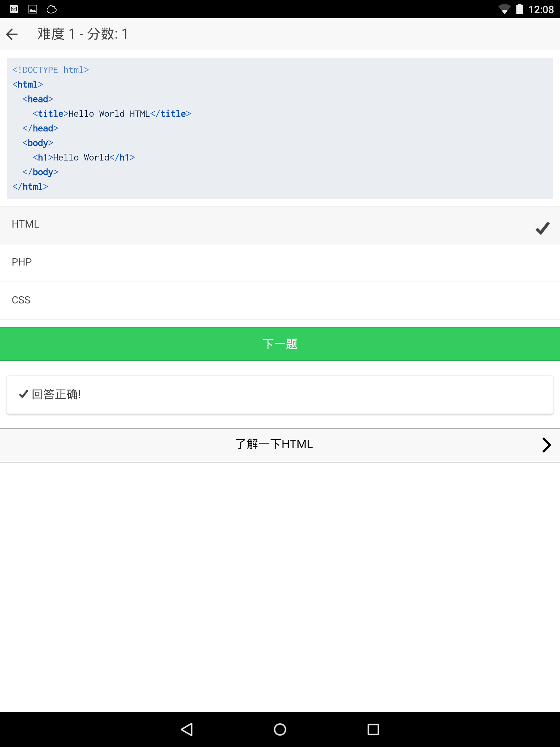The height and width of the screenshot is (747, 560).
Task: Click the battery icon in status bar
Action: (520, 9)
